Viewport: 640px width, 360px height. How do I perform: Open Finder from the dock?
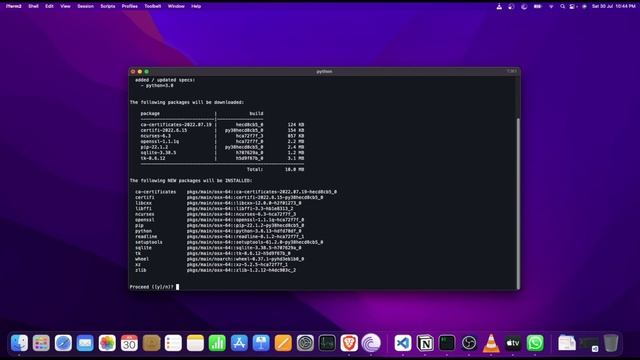coord(19,343)
